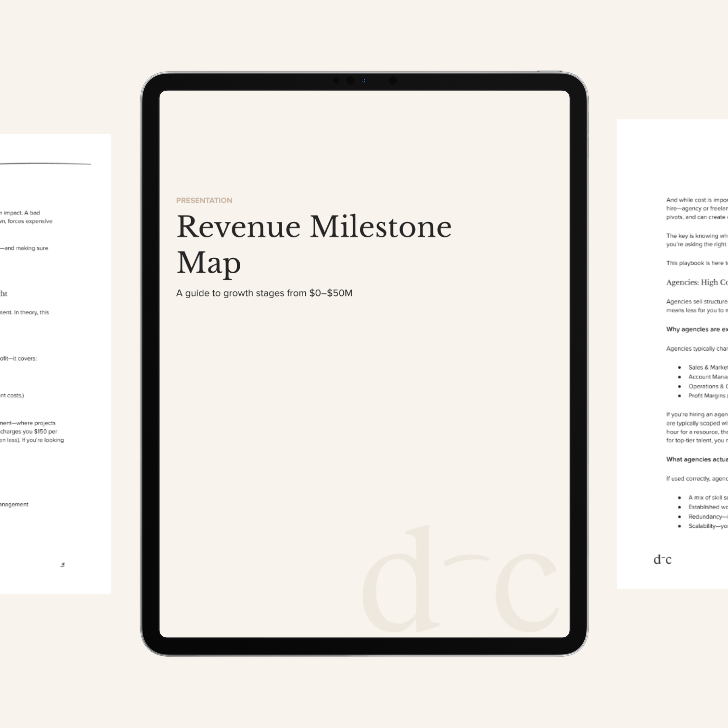Click the small d-c logo on the right page

[x=662, y=560]
